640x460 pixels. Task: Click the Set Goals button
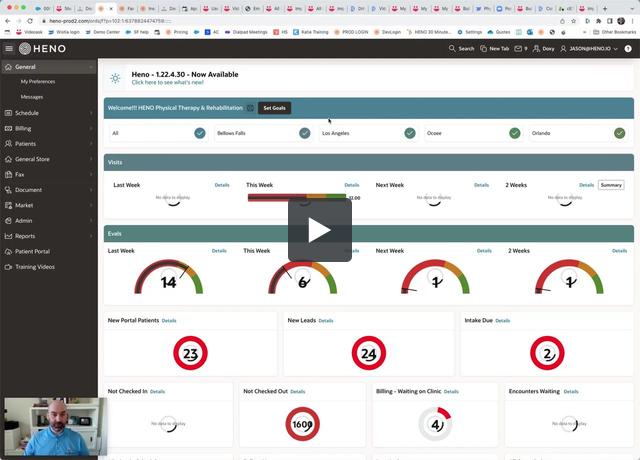[x=274, y=108]
